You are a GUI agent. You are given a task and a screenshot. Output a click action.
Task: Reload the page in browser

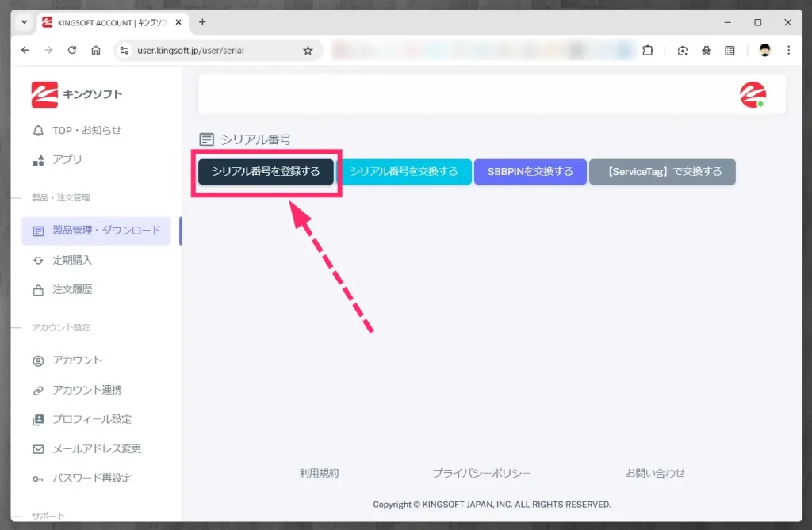pyautogui.click(x=72, y=50)
